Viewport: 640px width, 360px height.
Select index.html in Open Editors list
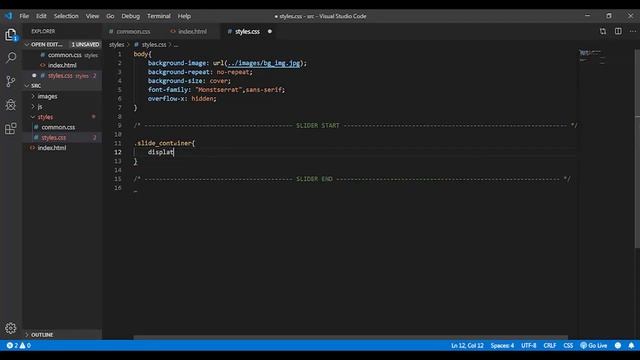[x=62, y=65]
